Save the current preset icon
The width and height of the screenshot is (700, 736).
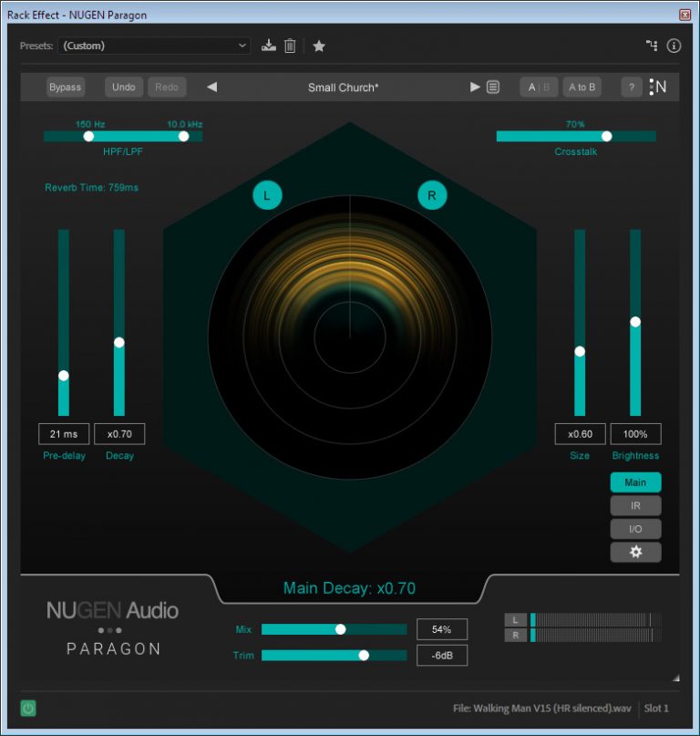pos(268,46)
